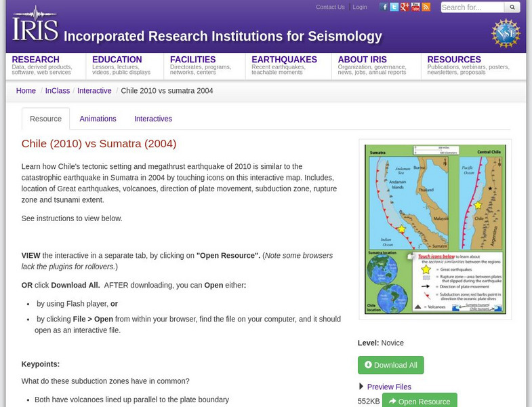Image resolution: width=532 pixels, height=407 pixels.
Task: Click the Preview Files link
Action: pos(389,387)
